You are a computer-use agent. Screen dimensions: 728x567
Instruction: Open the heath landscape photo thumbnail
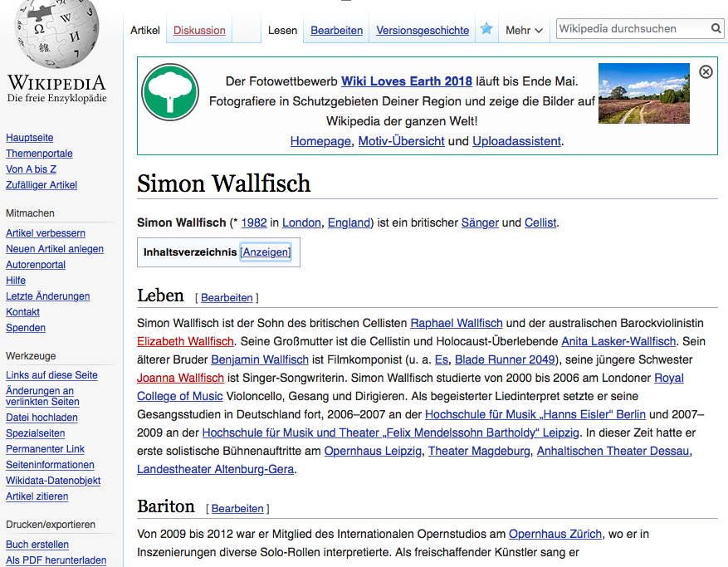[644, 93]
